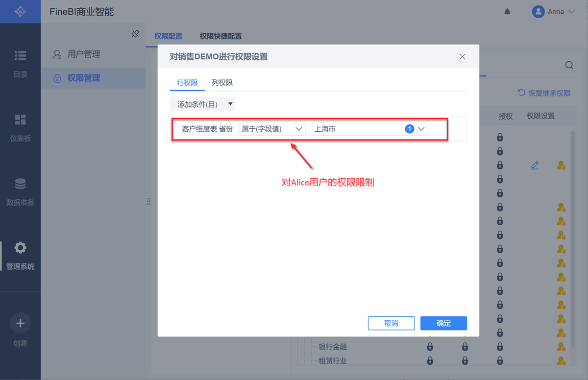Open the arrow beside 添加条件(且)
The height and width of the screenshot is (380, 588).
coord(230,104)
